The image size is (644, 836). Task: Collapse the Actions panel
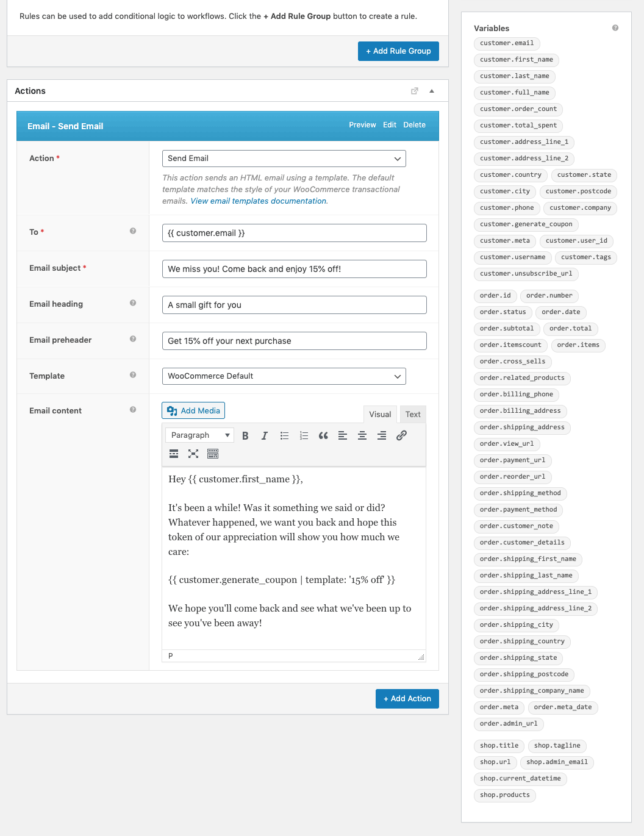[x=432, y=91]
